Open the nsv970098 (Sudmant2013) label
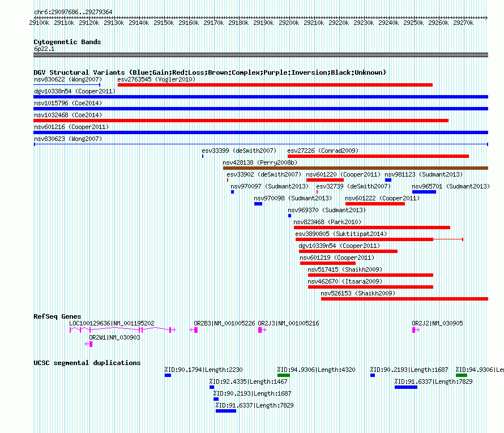504x433 pixels. coord(293,198)
